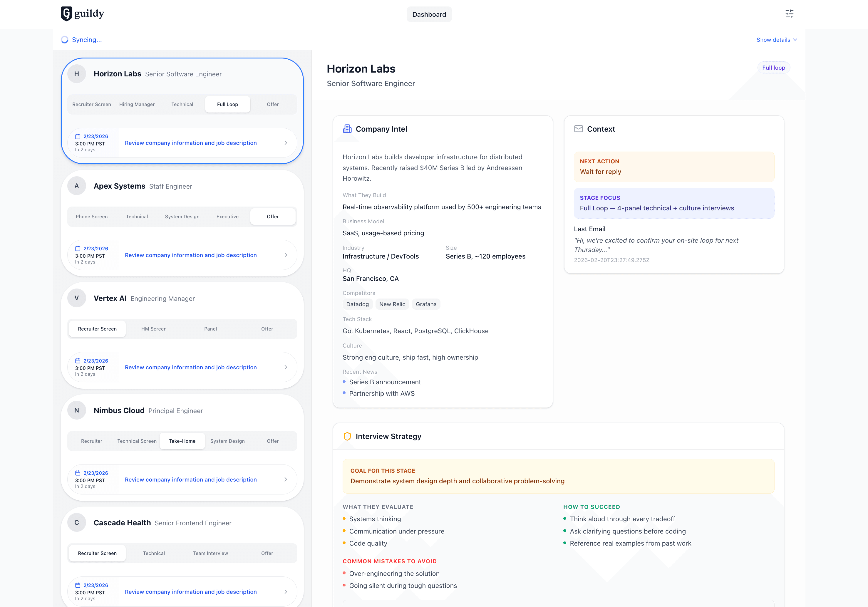The image size is (868, 607).
Task: Click the syncing spinner indicator
Action: [64, 39]
